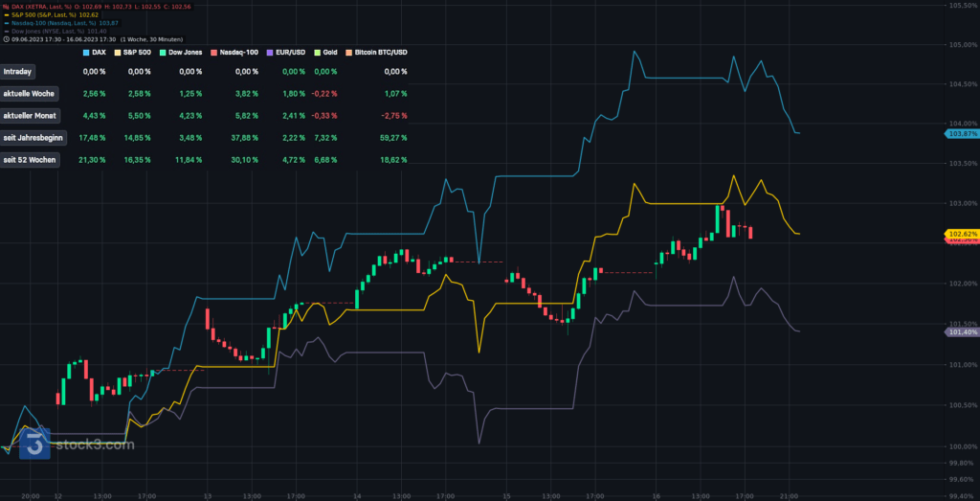Click the stock3 logo icon

[36, 444]
